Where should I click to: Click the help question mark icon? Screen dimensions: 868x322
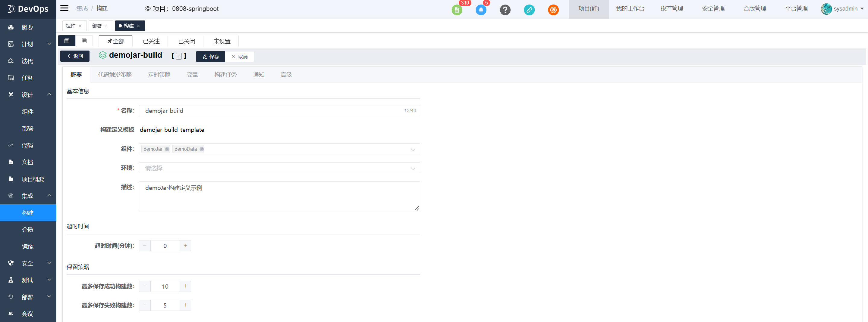click(x=505, y=10)
